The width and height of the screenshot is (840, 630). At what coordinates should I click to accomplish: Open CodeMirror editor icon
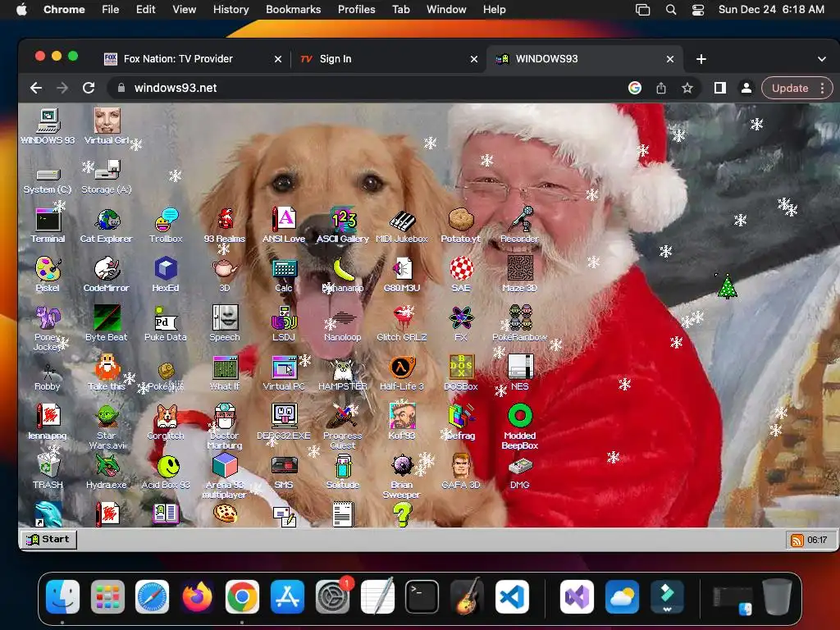pos(107,274)
